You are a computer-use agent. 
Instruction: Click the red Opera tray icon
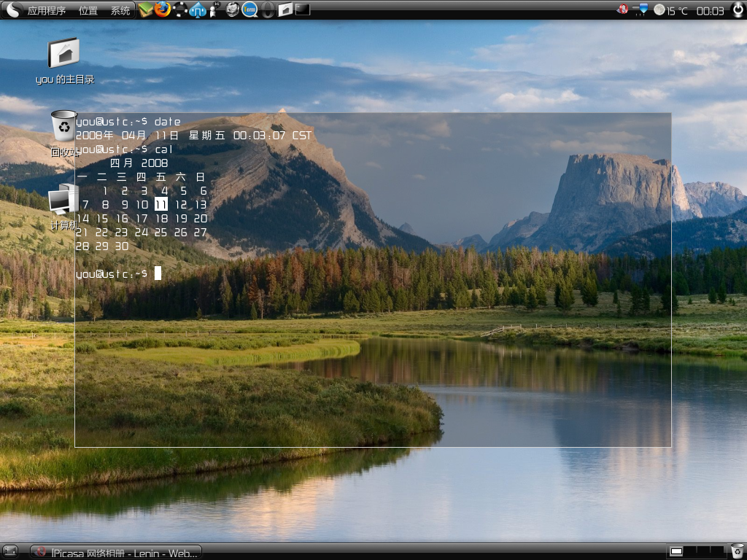(623, 9)
